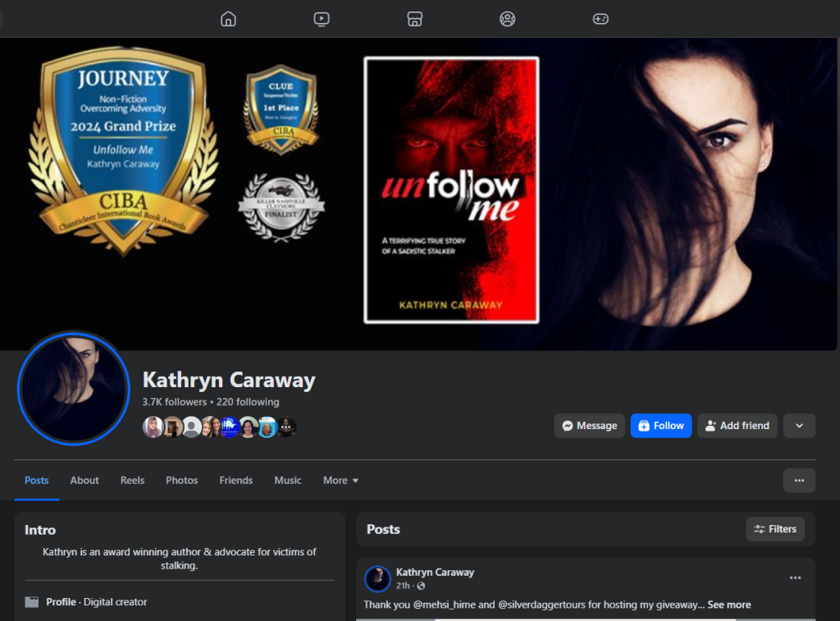The image size is (840, 621).
Task: Click Kathryn Caraway's round profile picture
Action: click(73, 388)
